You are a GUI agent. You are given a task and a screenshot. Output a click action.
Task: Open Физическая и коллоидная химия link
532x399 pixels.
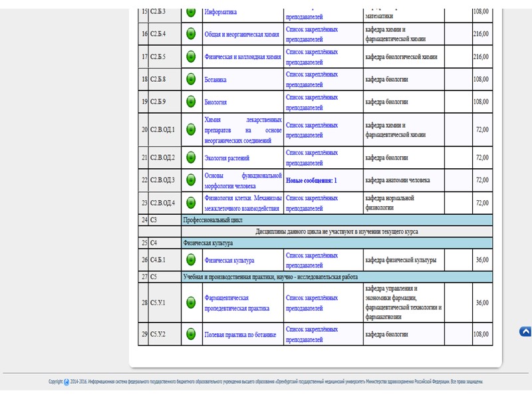[243, 57]
